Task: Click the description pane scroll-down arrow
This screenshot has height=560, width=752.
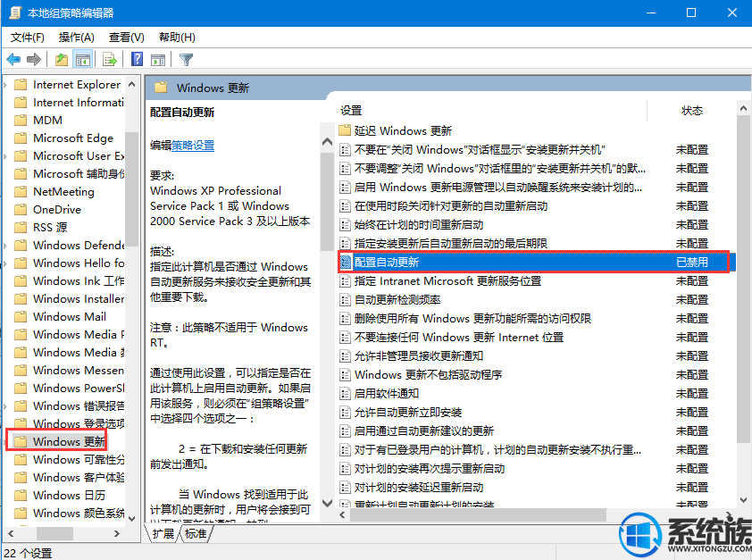Action: [x=327, y=503]
